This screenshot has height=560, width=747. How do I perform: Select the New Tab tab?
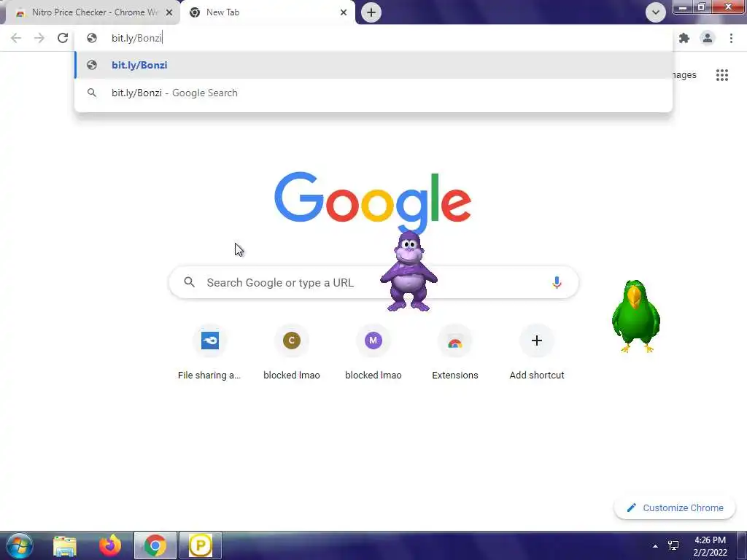pyautogui.click(x=267, y=12)
